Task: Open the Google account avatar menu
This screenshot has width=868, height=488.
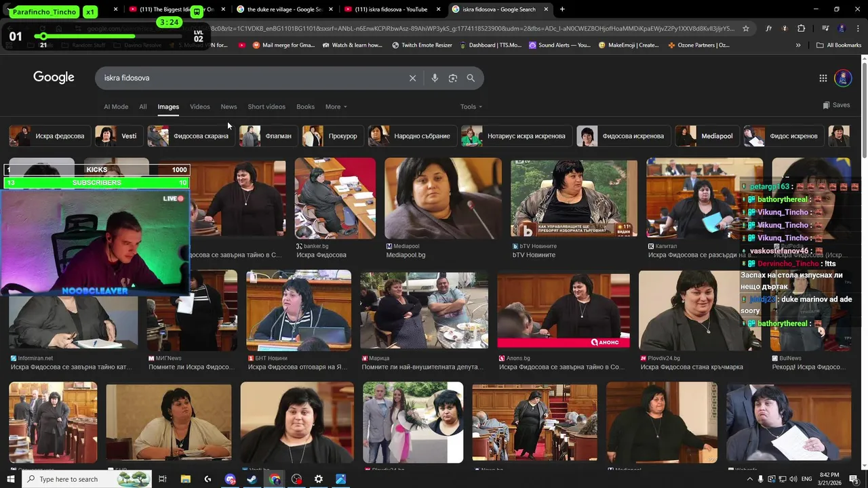Action: [x=843, y=78]
